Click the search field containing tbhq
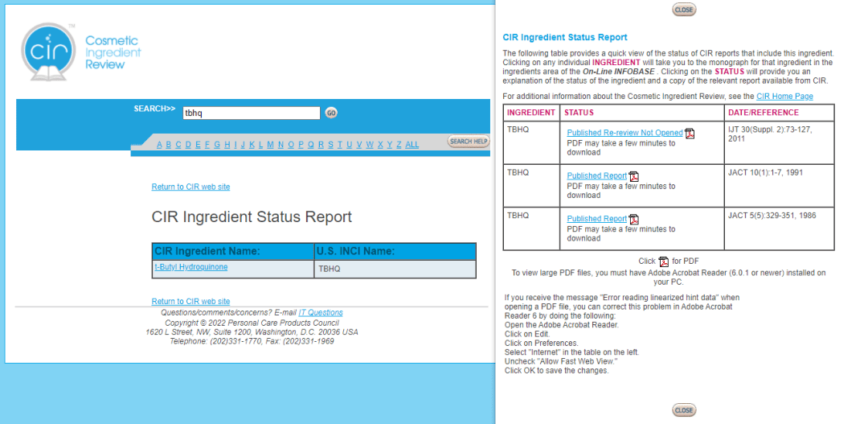Viewport: 868px width, 424px height. tap(252, 113)
